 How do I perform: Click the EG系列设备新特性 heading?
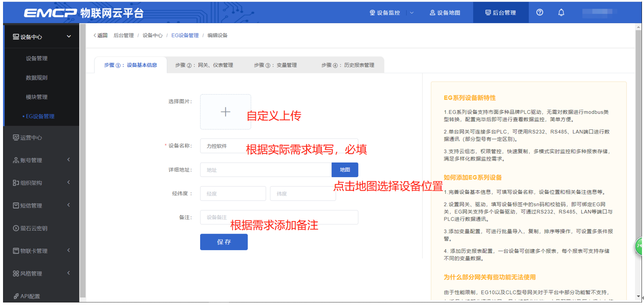470,98
